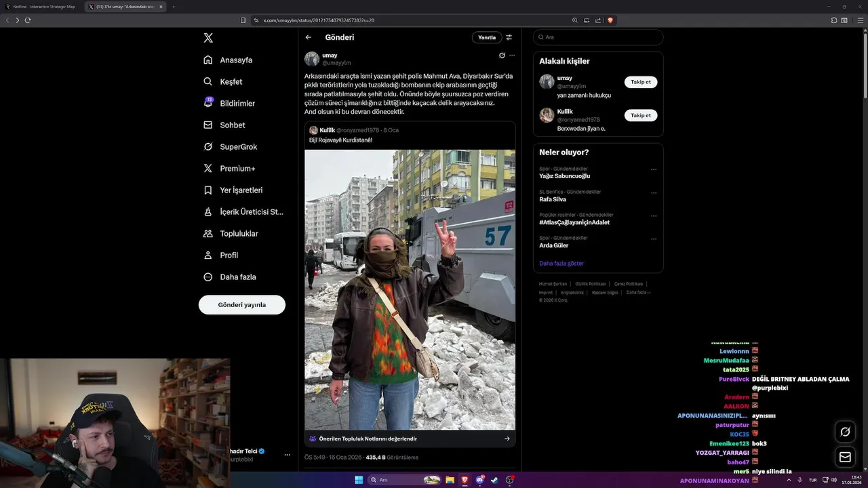This screenshot has width=868, height=488.
Task: Open Discord from taskbar
Action: (x=480, y=480)
